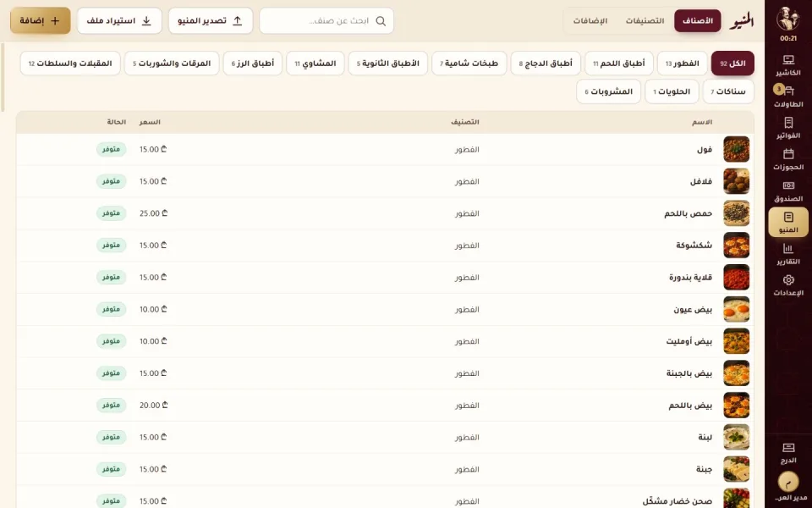Viewport: 812px width, 508px height.
Task: Click the صحن خضار مشكّل item name
Action: [678, 501]
